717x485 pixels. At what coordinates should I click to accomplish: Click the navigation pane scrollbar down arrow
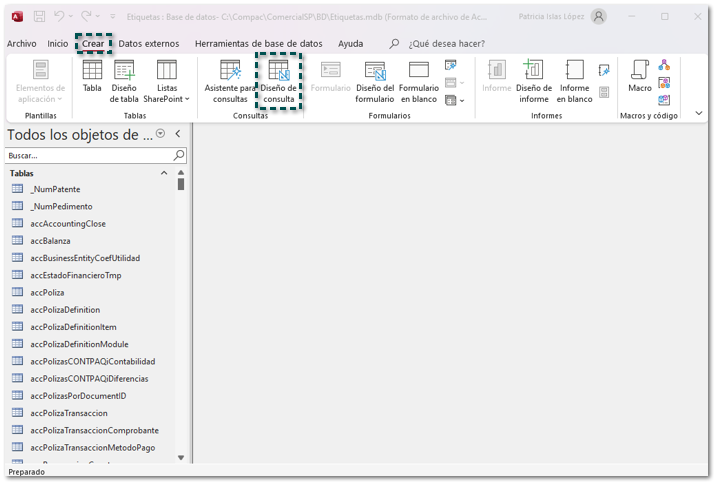click(x=181, y=457)
